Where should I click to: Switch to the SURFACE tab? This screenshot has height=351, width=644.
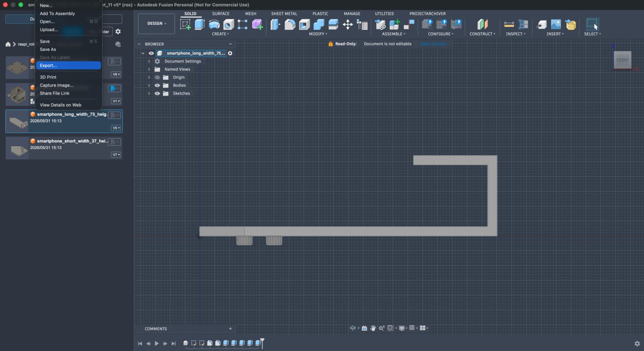221,14
